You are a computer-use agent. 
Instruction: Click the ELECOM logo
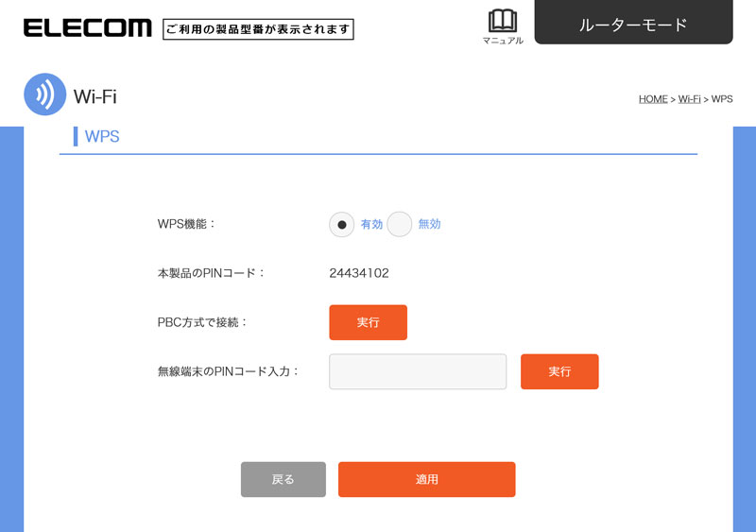87,28
